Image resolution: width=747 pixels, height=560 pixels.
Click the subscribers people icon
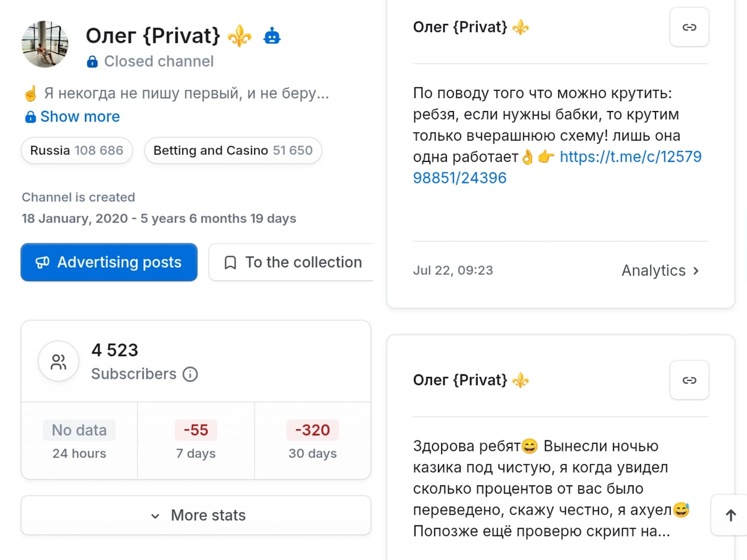pos(58,362)
